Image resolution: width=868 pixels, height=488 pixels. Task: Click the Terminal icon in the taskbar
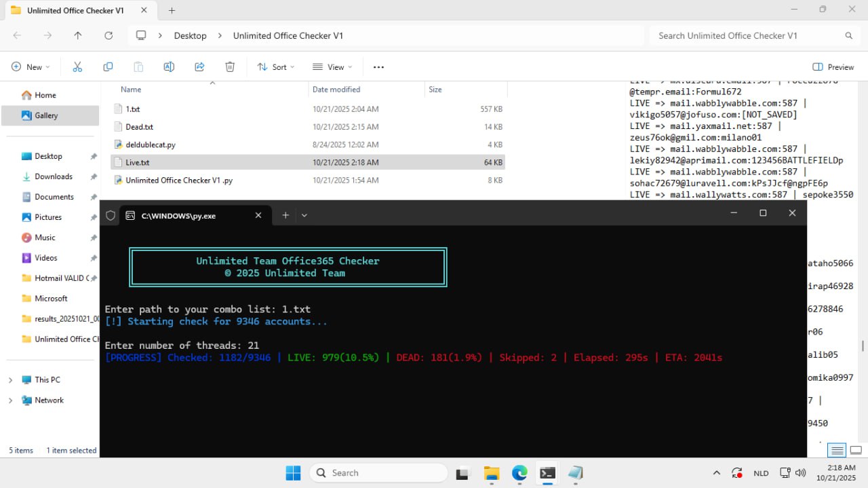547,473
